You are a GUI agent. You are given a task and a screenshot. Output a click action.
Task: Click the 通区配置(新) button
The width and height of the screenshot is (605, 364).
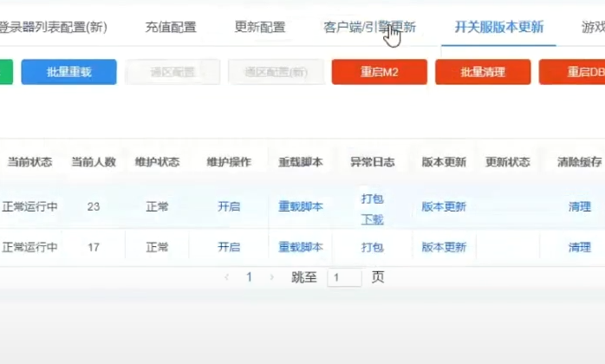(276, 72)
